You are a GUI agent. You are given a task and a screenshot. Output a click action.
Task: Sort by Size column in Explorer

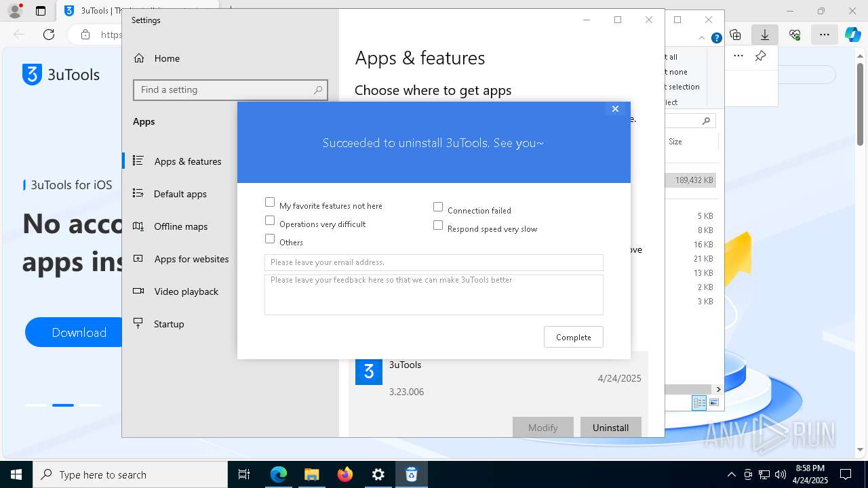[x=675, y=142]
